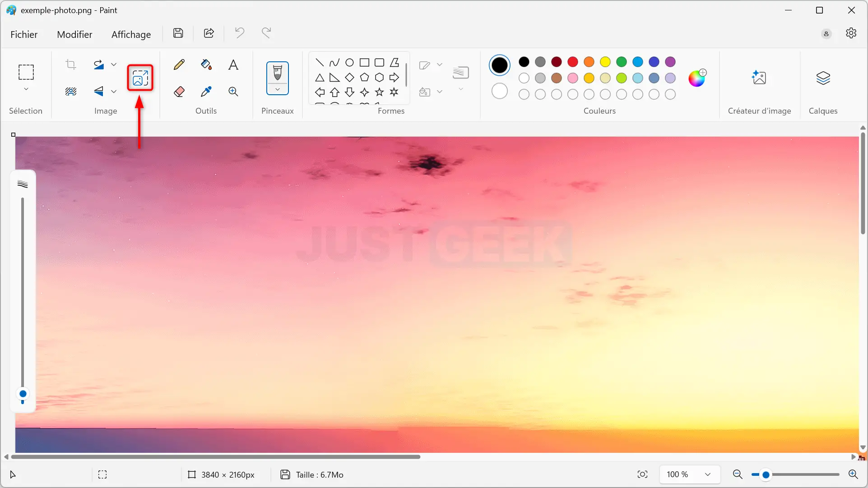Choose the pink color swatch
The height and width of the screenshot is (488, 868).
tap(573, 78)
